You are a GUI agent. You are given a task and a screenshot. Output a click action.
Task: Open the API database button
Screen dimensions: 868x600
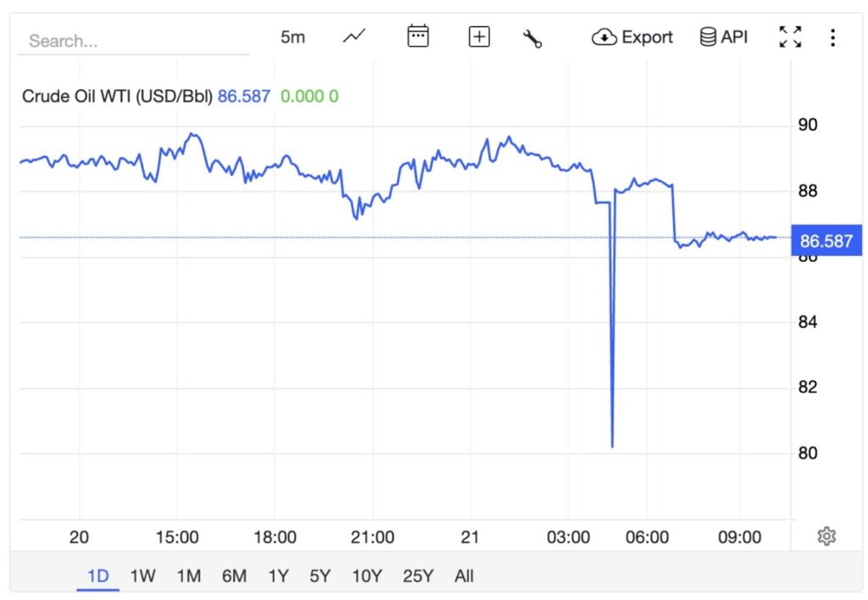coord(723,36)
